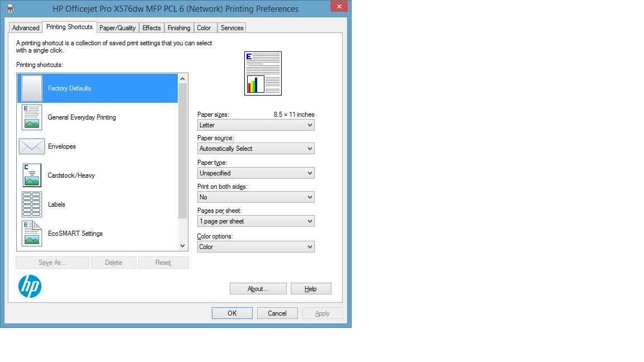
Task: Click the EcoSMART Settings icon
Action: point(32,234)
